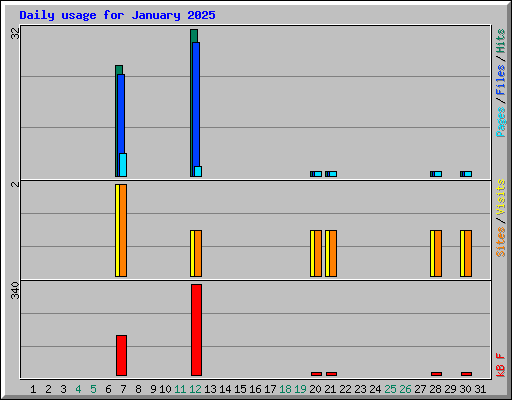Click the small red KB bar for day 30
512x400 pixels.
pos(466,374)
